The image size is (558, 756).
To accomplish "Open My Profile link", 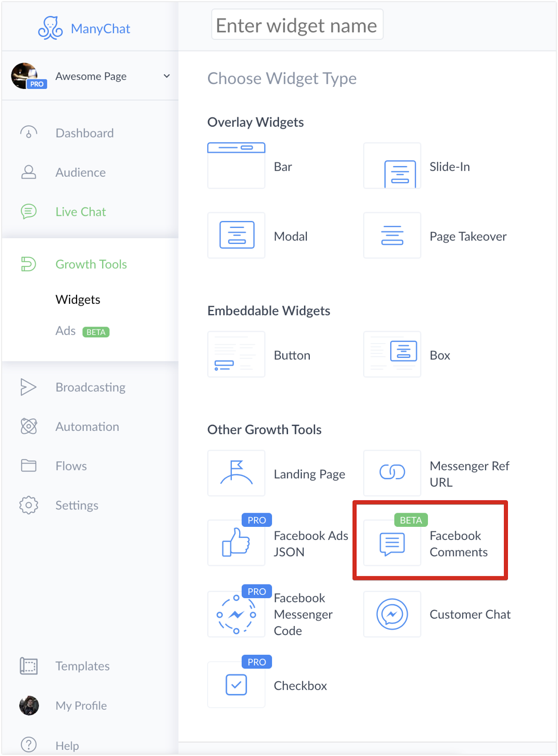I will click(x=81, y=705).
